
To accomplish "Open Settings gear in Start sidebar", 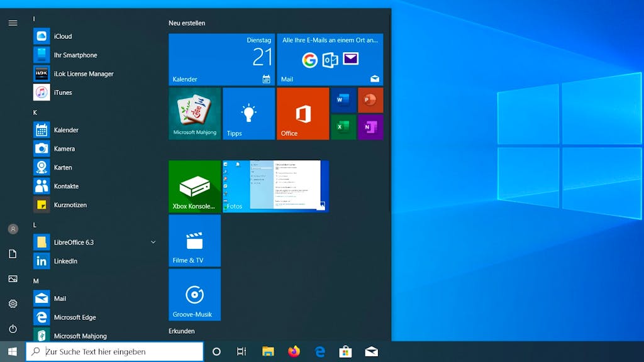I will 13,304.
